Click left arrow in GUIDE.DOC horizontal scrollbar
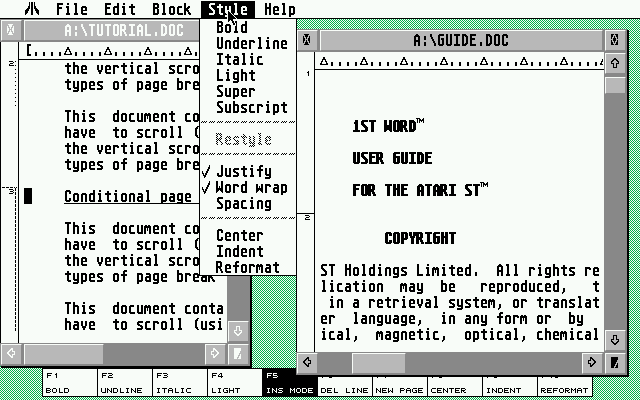Image resolution: width=640 pixels, height=400 pixels. tap(307, 362)
